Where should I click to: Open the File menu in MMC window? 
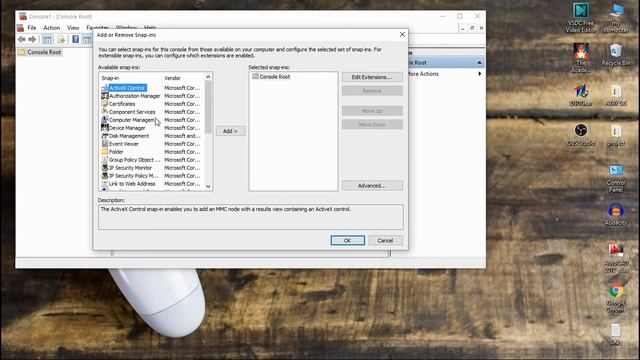coord(32,28)
